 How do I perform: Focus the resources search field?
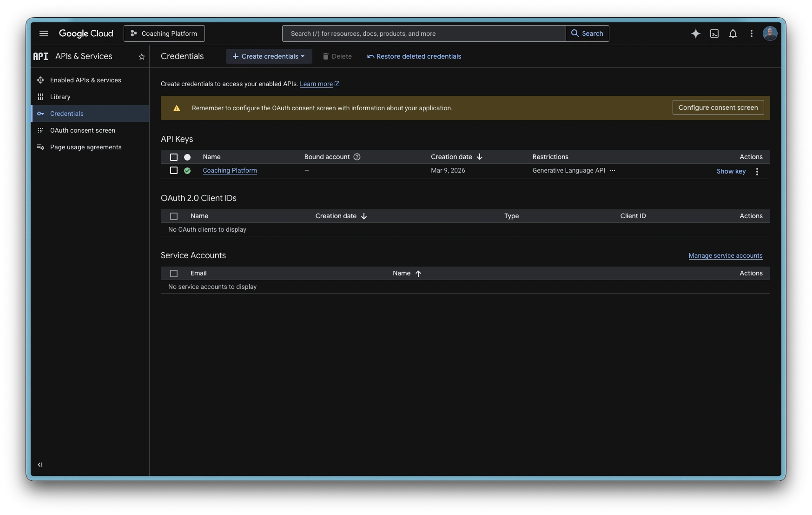(x=423, y=33)
